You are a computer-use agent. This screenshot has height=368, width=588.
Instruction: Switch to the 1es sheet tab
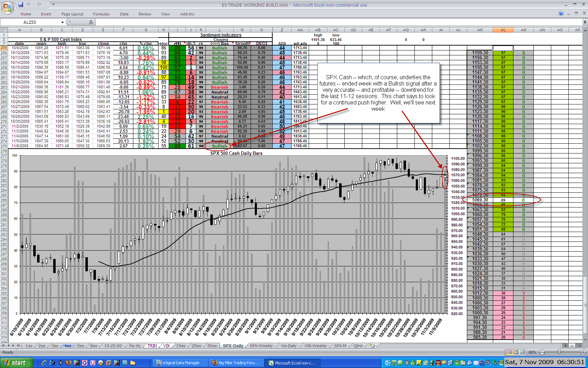tap(29, 346)
